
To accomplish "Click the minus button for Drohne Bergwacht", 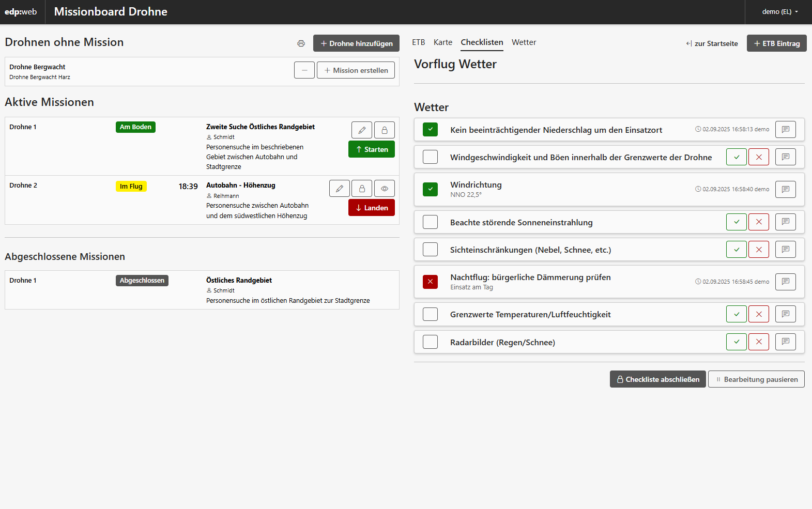I will click(x=304, y=70).
